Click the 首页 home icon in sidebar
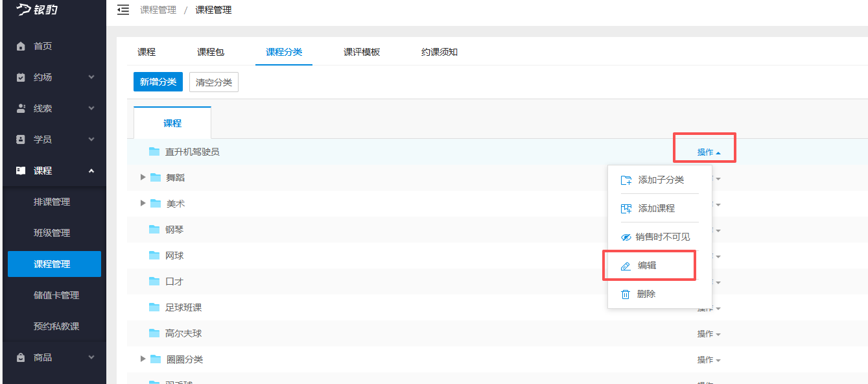This screenshot has height=384, width=868. 21,46
